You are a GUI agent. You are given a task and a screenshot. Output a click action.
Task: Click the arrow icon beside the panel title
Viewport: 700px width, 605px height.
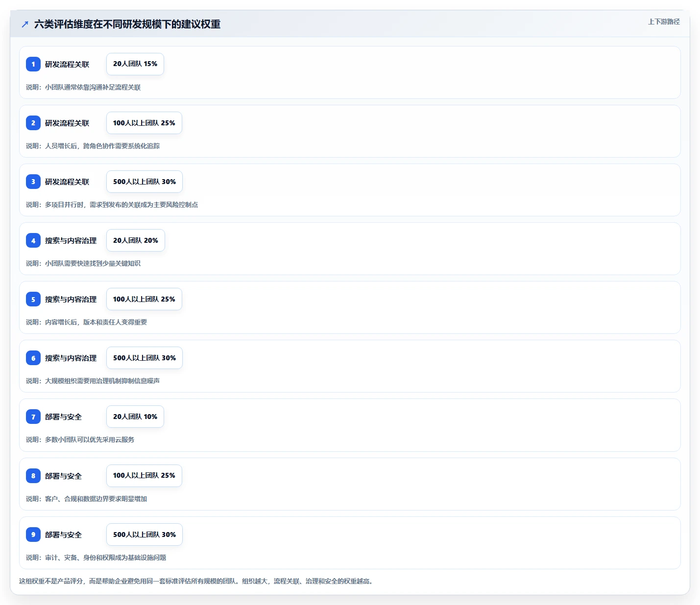pos(25,24)
